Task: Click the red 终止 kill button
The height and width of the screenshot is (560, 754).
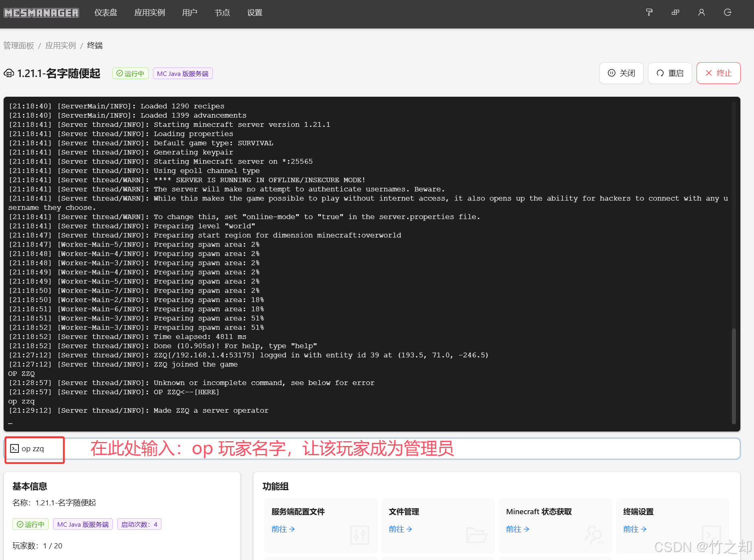Action: (718, 73)
